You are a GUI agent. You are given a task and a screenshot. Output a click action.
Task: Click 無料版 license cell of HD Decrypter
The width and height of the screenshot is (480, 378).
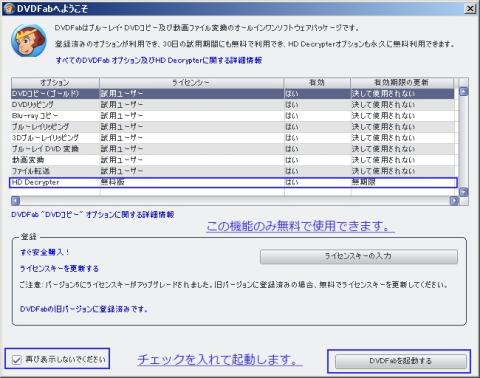click(x=192, y=182)
